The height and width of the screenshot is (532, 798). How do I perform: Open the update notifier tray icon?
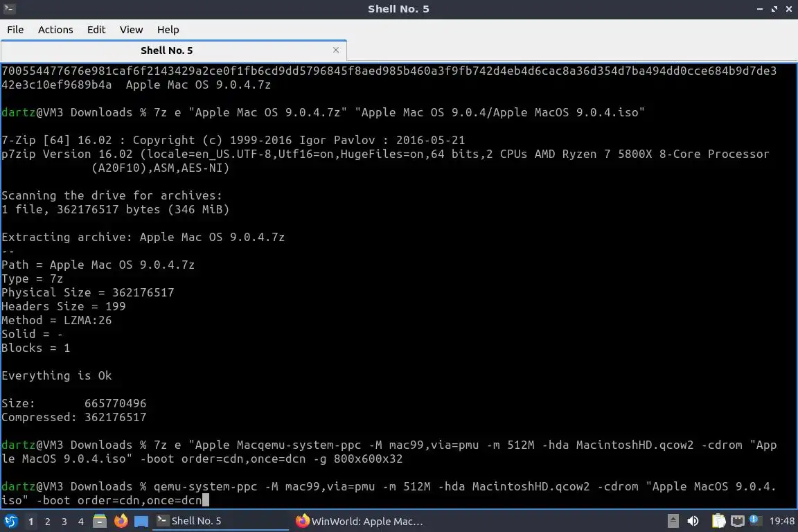pos(756,520)
